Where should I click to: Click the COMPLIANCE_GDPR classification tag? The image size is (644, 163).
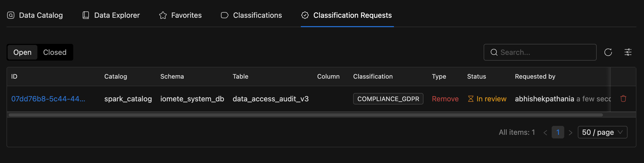(388, 99)
